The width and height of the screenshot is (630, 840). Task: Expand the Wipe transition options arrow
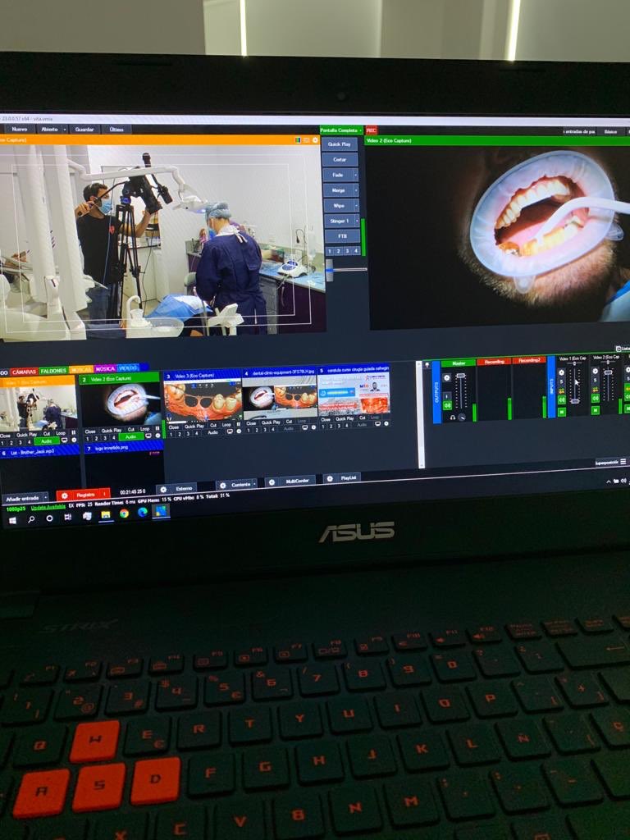click(x=356, y=206)
